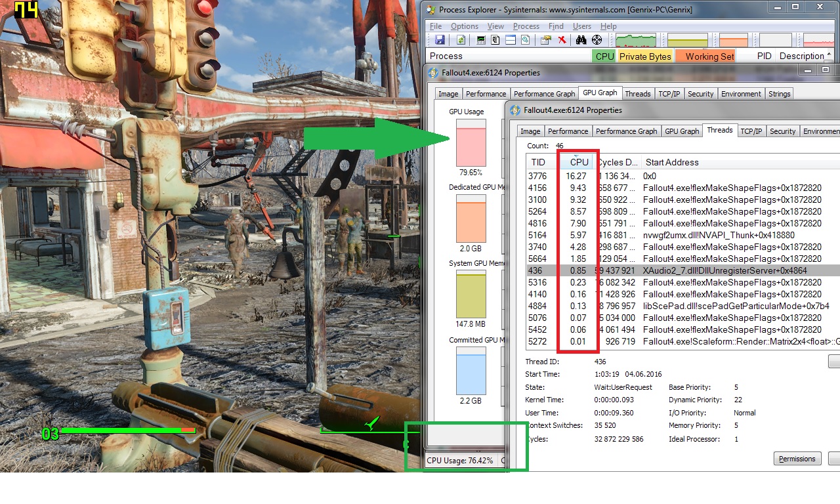
Task: Select thread row with TID 5264
Action: 683,211
